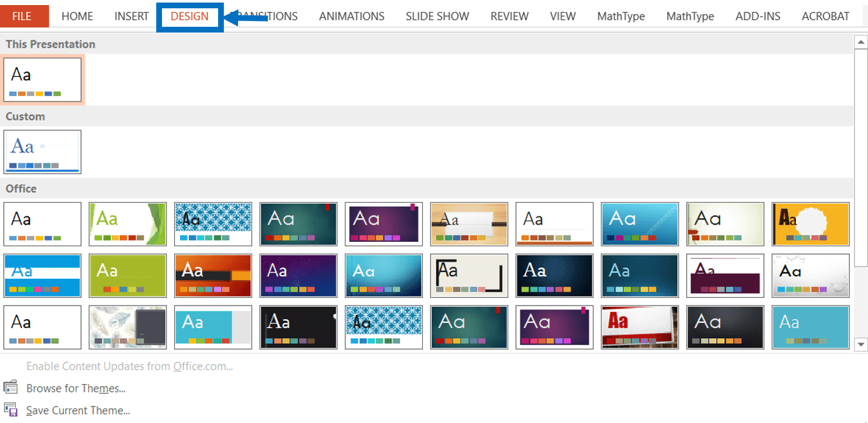
Task: Switch to the REVIEW tab
Action: (x=510, y=16)
